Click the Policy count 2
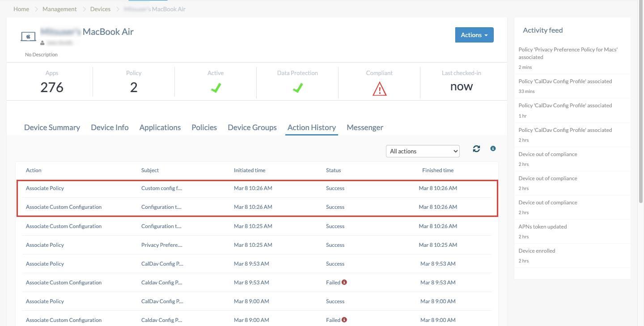 (134, 87)
